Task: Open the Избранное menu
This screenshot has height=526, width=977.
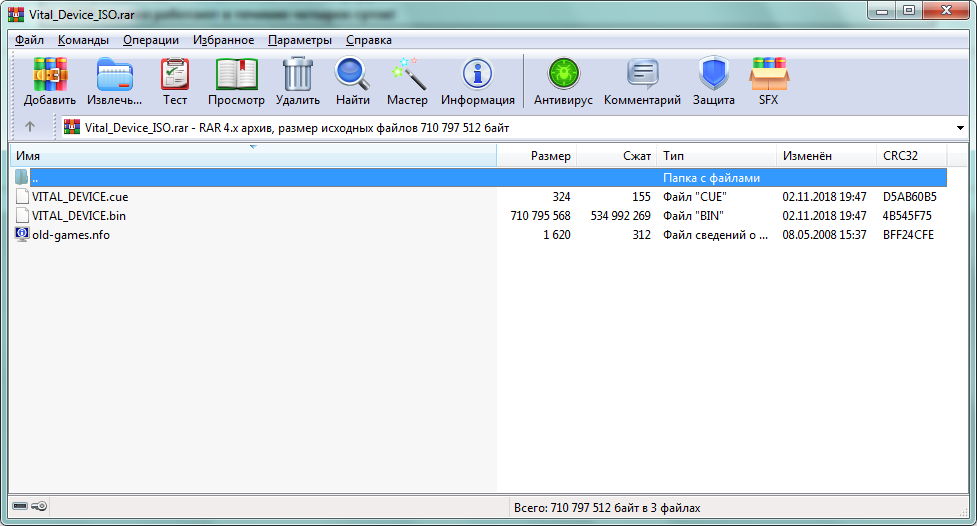Action: [223, 40]
